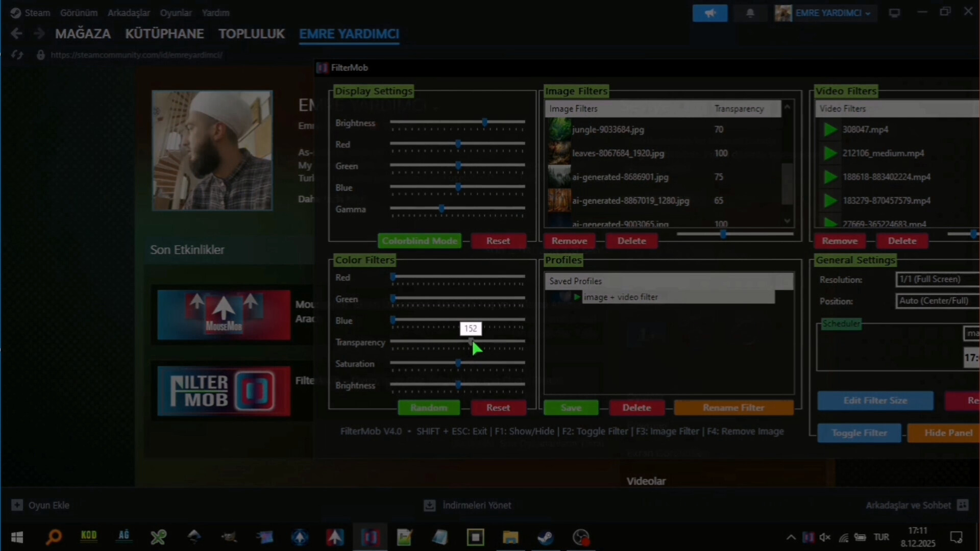Open the KÜTÜPHANE tab

pyautogui.click(x=164, y=34)
